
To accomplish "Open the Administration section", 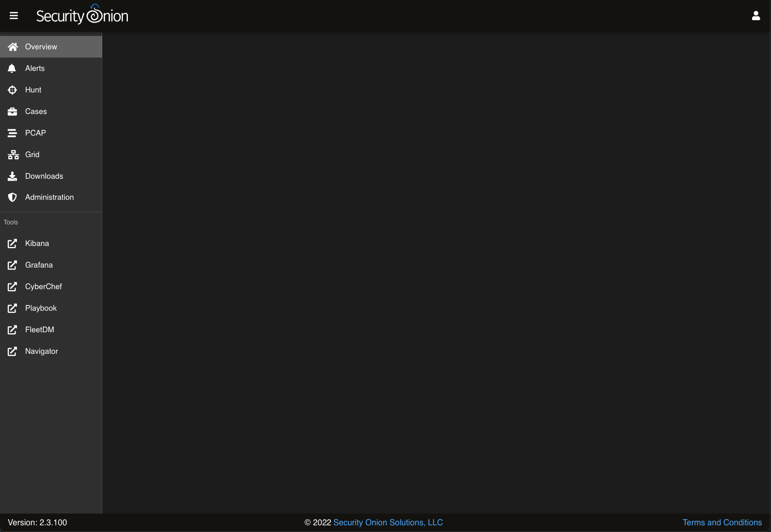I will click(51, 197).
